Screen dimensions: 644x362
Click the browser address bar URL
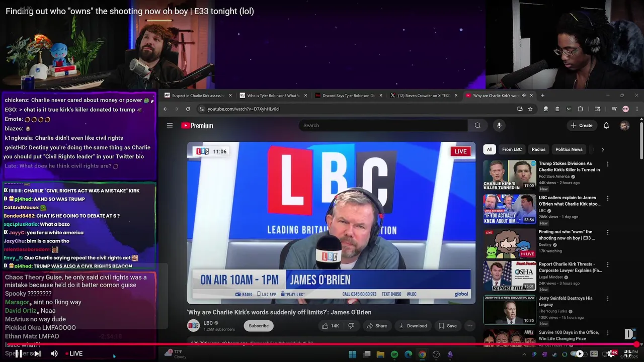coord(244,109)
